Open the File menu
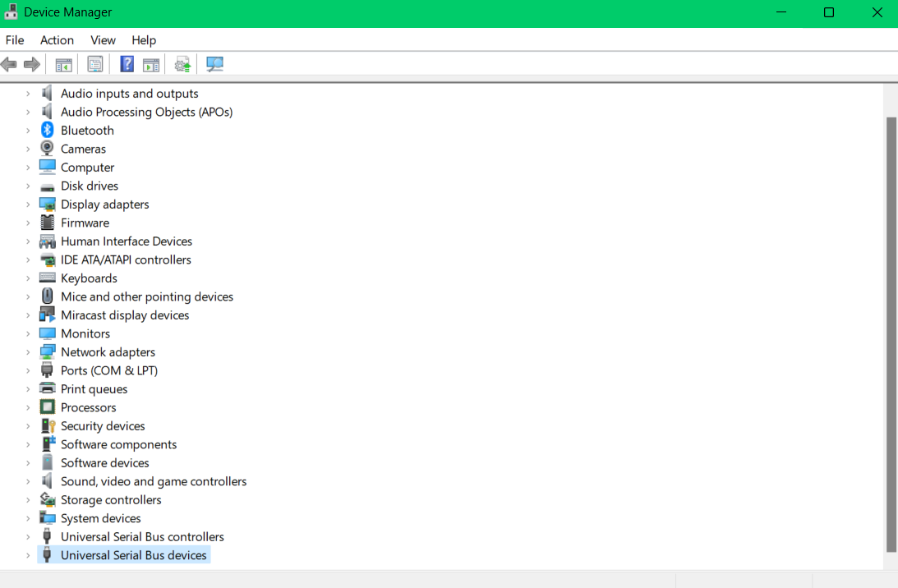 (x=15, y=40)
